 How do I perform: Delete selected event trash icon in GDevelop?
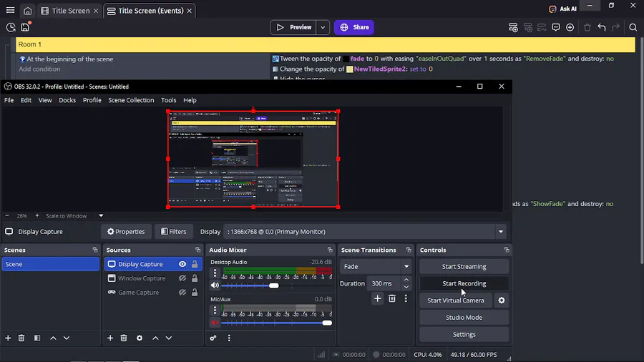[x=587, y=27]
